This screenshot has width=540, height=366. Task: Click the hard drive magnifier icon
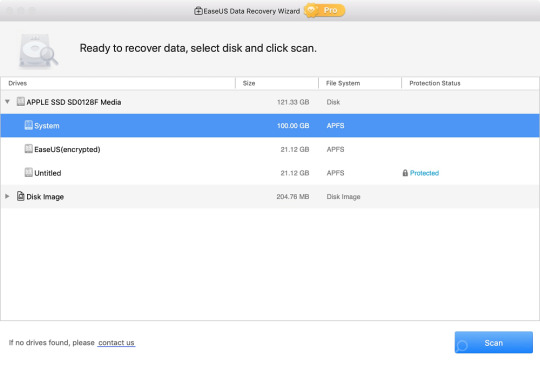coord(38,50)
